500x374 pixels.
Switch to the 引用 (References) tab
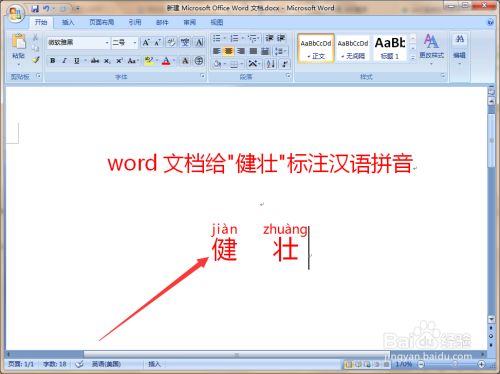[x=135, y=22]
